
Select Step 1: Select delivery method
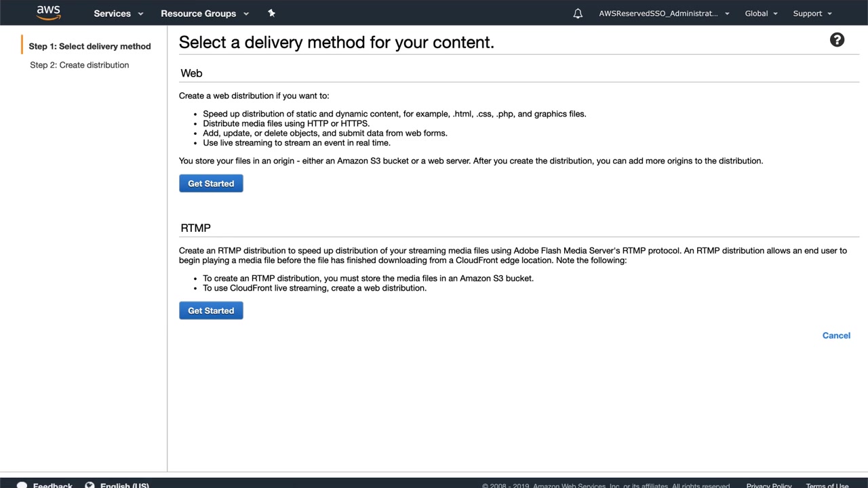pos(90,46)
